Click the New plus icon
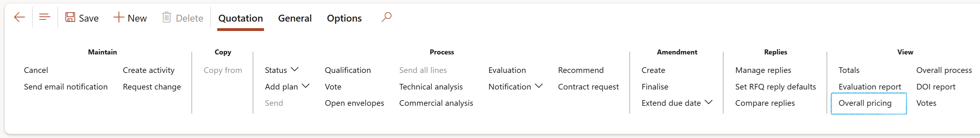 119,18
